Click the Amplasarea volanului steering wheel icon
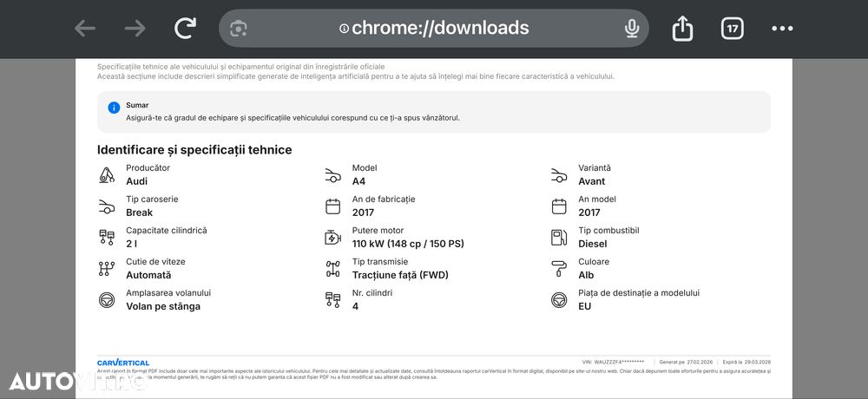The image size is (868, 399). click(106, 300)
